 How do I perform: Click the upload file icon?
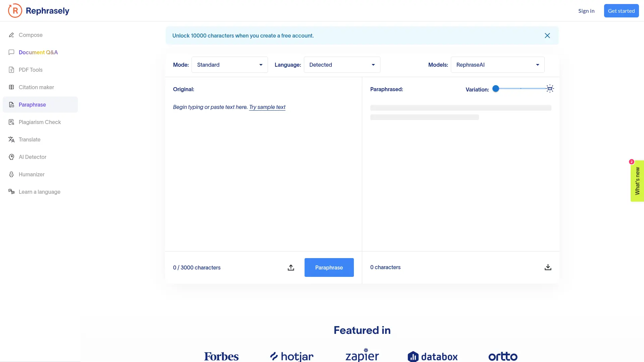[291, 267]
